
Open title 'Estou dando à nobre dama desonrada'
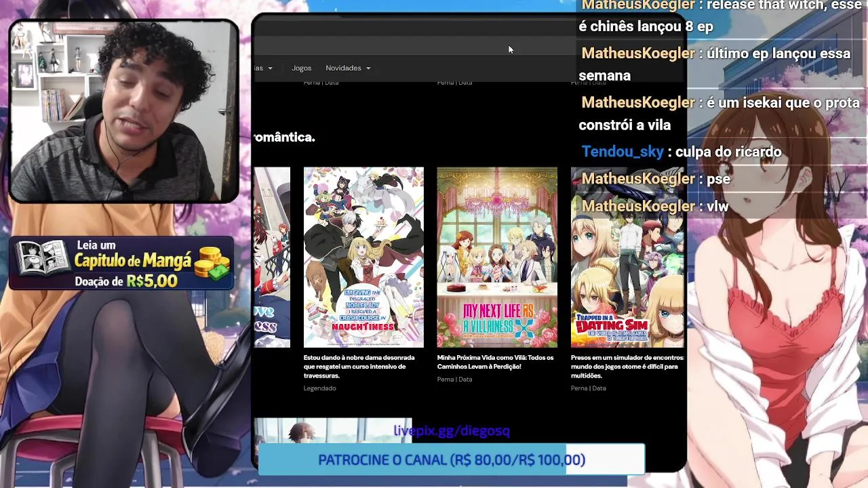point(359,367)
